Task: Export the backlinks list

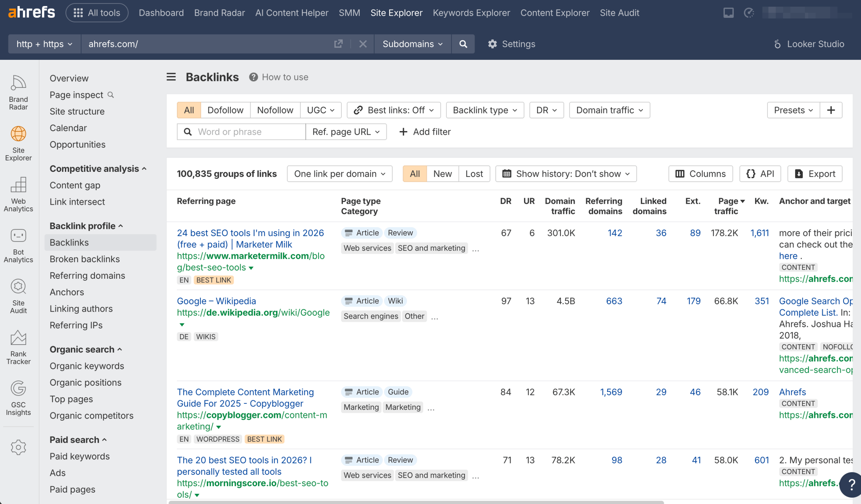Action: tap(815, 173)
